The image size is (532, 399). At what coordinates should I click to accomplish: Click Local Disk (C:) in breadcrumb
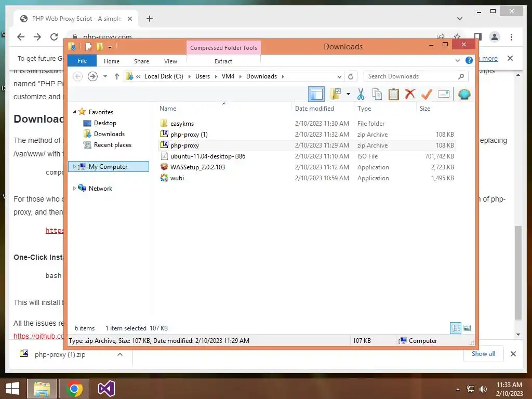[x=164, y=76]
